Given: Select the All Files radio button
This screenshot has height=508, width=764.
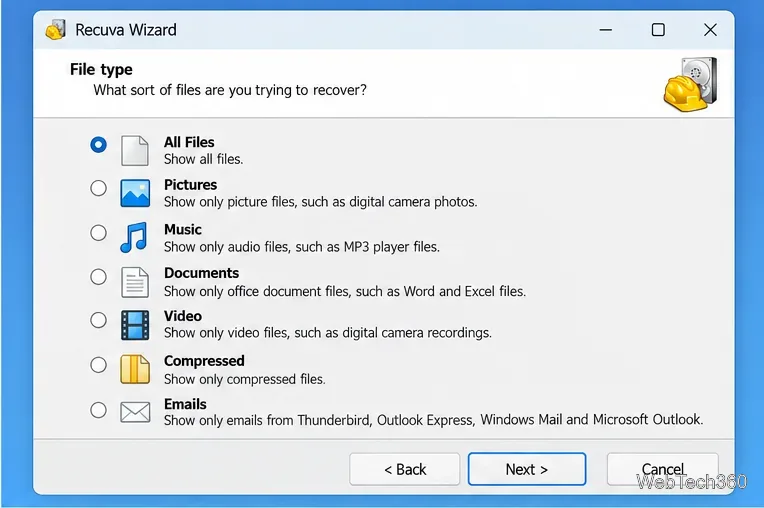Looking at the screenshot, I should pos(98,145).
